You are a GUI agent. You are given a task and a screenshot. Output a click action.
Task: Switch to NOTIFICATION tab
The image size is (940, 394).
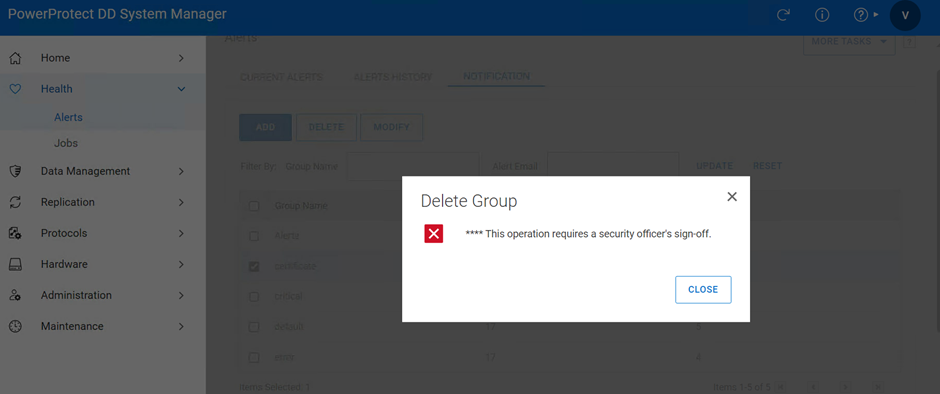point(496,77)
